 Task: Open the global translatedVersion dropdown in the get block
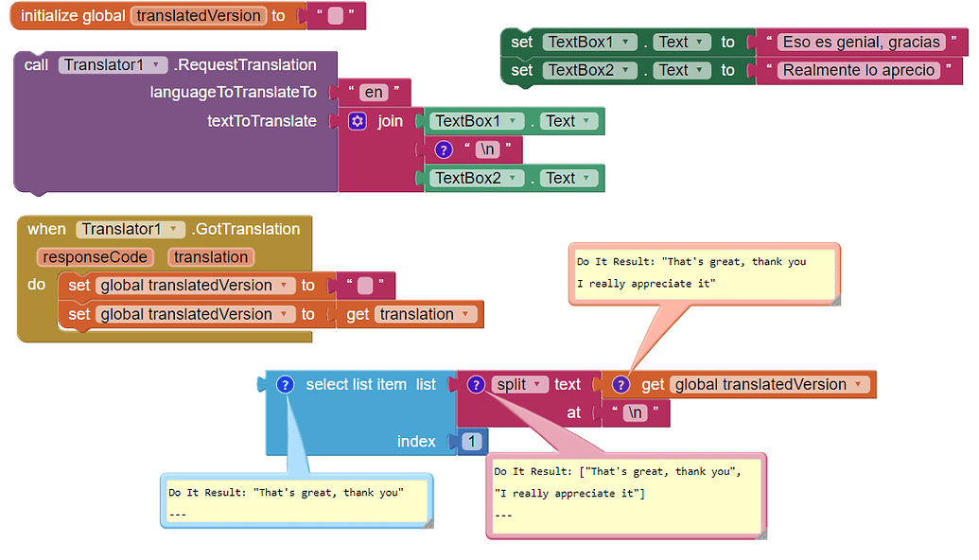coord(856,384)
